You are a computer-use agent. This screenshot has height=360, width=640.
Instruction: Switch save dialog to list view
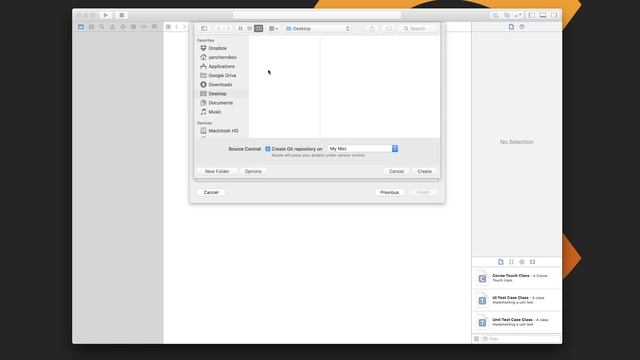(x=249, y=29)
